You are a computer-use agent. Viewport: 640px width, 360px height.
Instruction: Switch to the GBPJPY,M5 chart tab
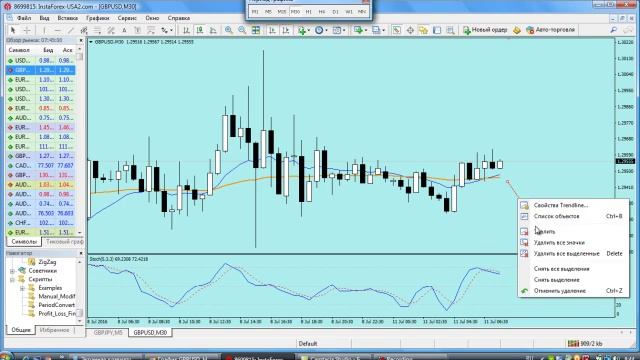tap(108, 333)
